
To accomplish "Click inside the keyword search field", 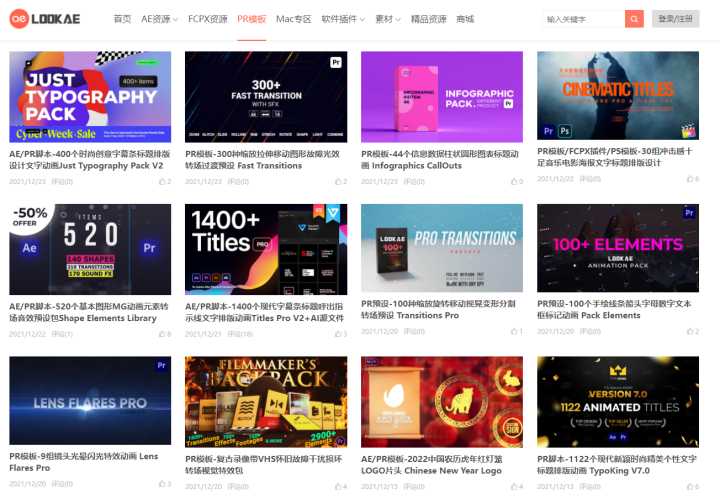I will (x=584, y=19).
